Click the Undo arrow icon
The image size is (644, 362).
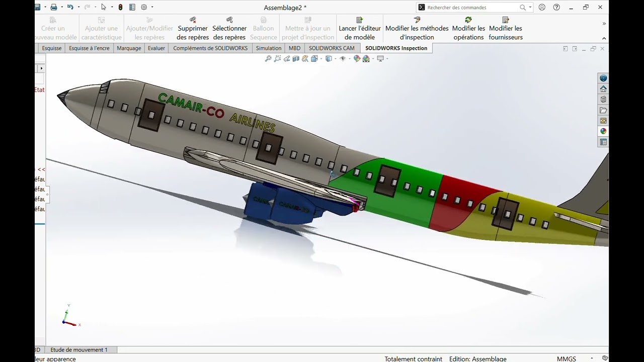click(70, 7)
